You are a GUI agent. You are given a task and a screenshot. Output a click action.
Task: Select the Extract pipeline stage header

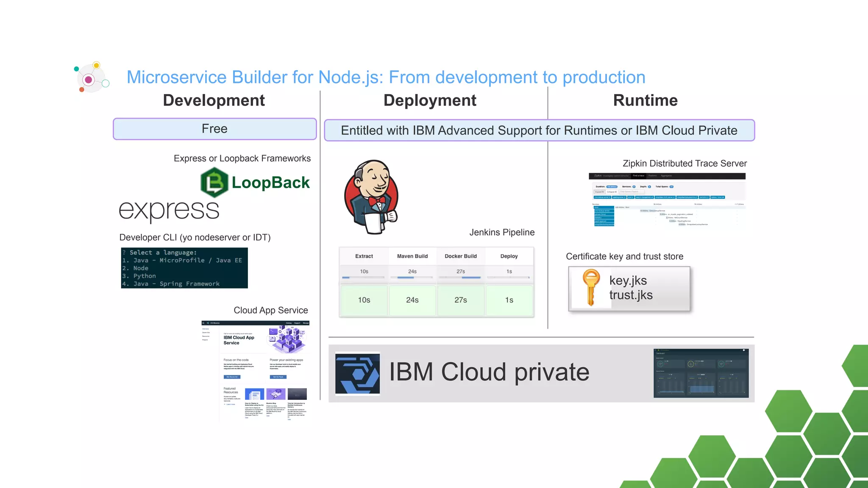pos(364,256)
